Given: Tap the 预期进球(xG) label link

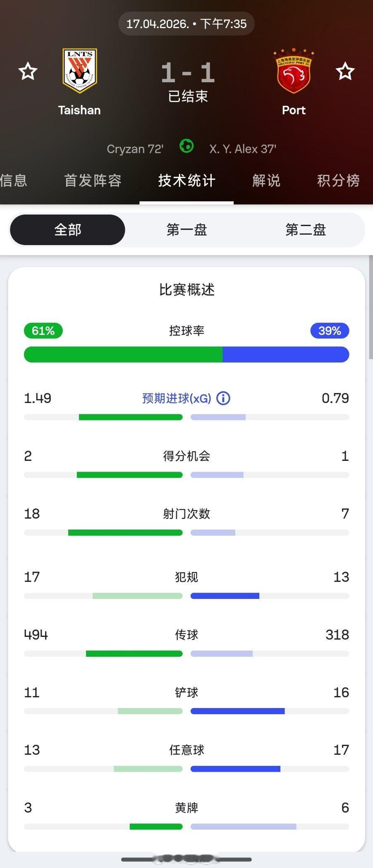Looking at the screenshot, I should click(x=177, y=398).
